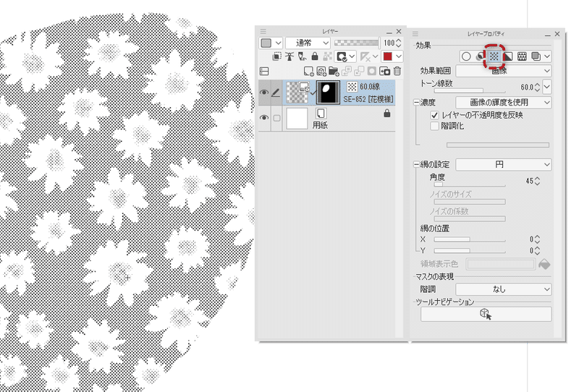Collapse the 網の設定 section
The width and height of the screenshot is (579, 392).
point(416,164)
